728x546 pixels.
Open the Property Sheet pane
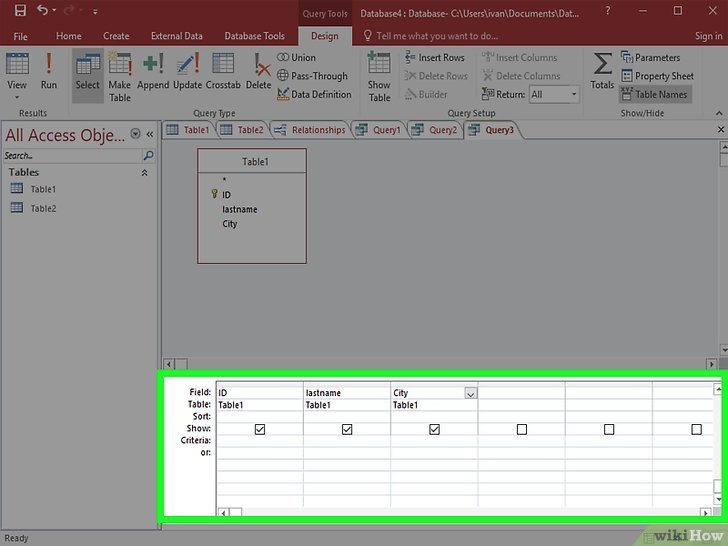pos(657,76)
